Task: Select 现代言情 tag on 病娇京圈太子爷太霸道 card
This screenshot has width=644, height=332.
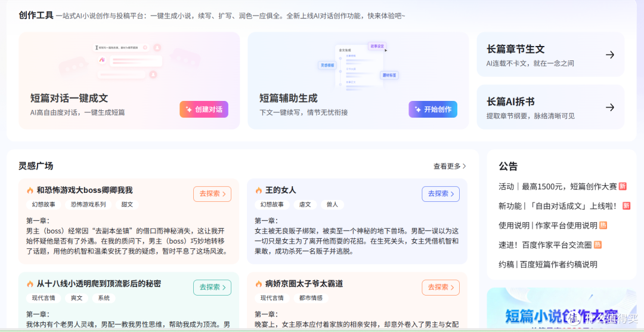Action: [x=273, y=298]
